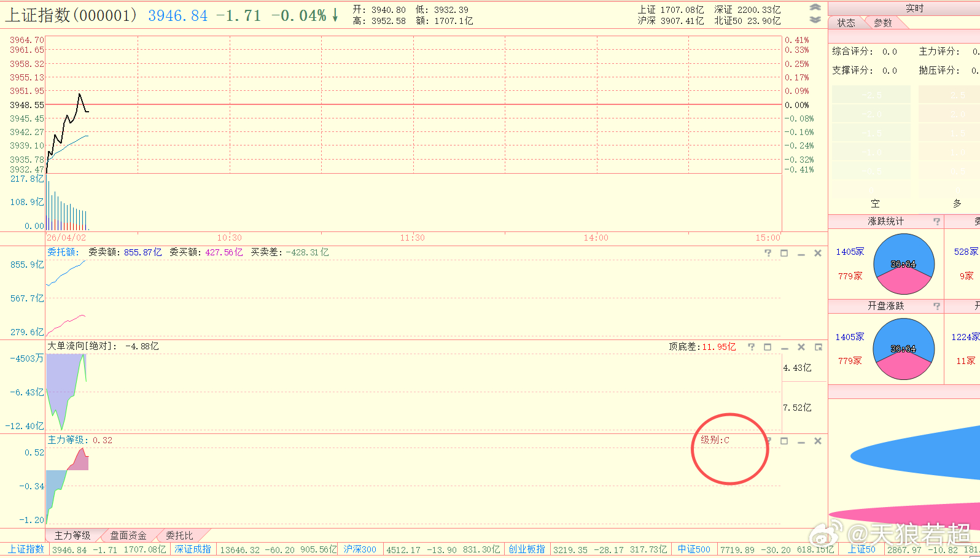Select the 盘面资金 bottom tab
The height and width of the screenshot is (558, 980).
click(128, 535)
